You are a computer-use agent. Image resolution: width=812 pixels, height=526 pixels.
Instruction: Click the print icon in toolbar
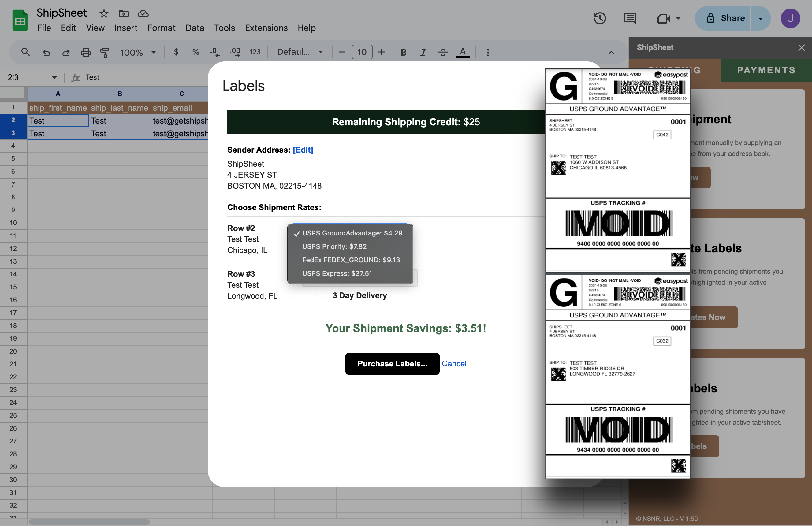85,53
